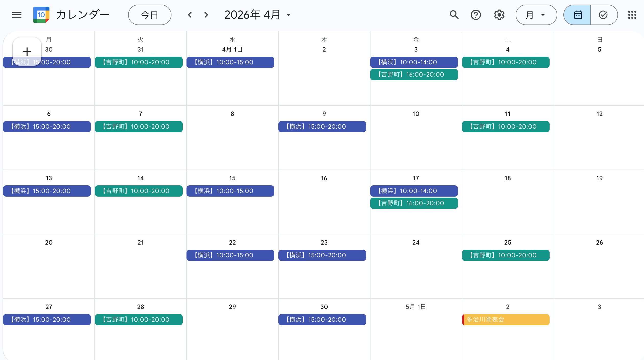Open the Google apps grid
The width and height of the screenshot is (644, 360).
632,15
